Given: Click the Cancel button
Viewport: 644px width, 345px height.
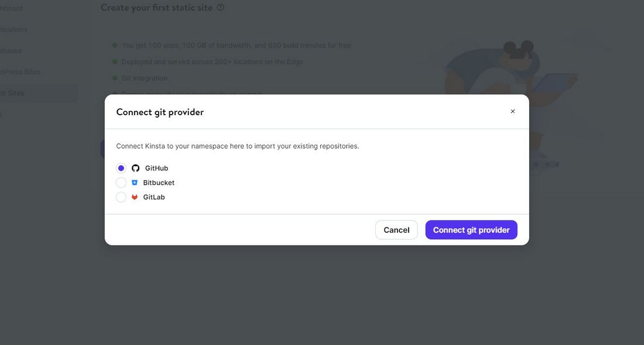Looking at the screenshot, I should coord(396,230).
